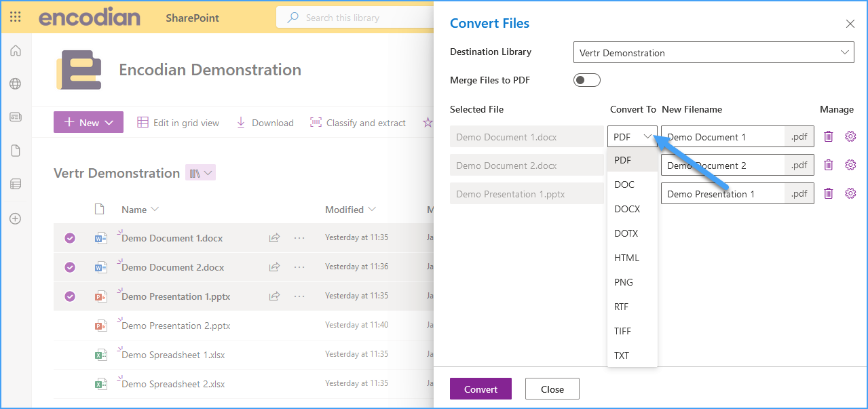
Task: Open Demo Spreadsheet 1.xlsx file
Action: [173, 355]
